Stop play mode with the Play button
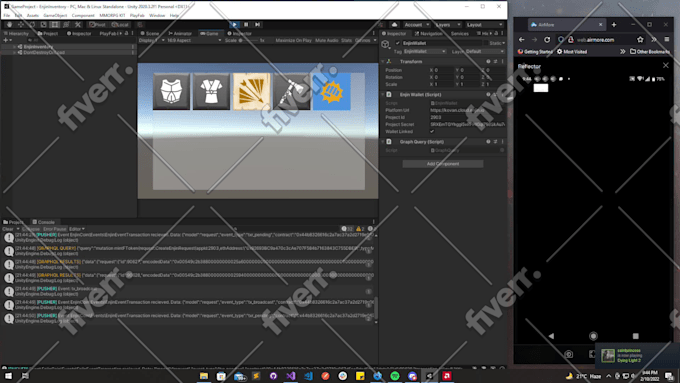This screenshot has height=383, width=680. tap(234, 25)
